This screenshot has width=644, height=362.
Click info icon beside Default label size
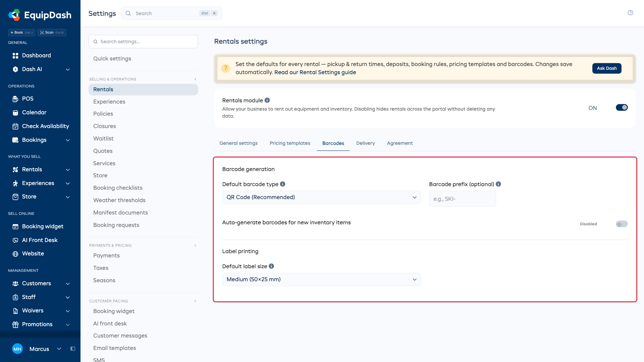click(272, 266)
